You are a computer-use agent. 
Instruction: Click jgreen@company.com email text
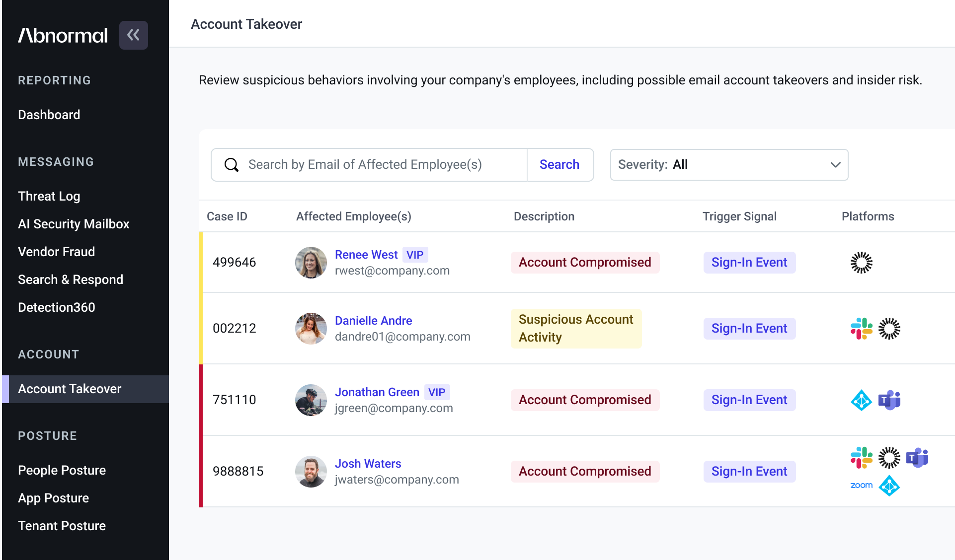tap(394, 409)
